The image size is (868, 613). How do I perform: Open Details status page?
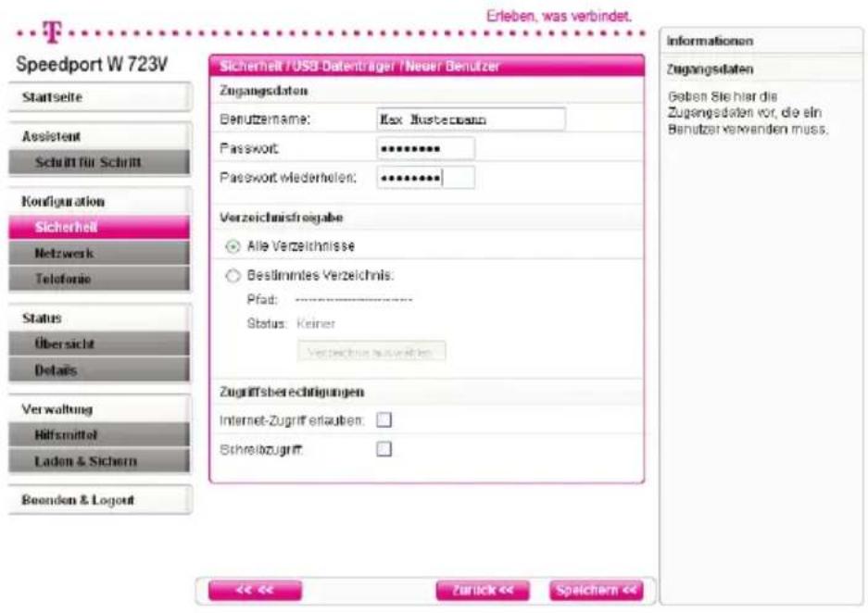99,370
